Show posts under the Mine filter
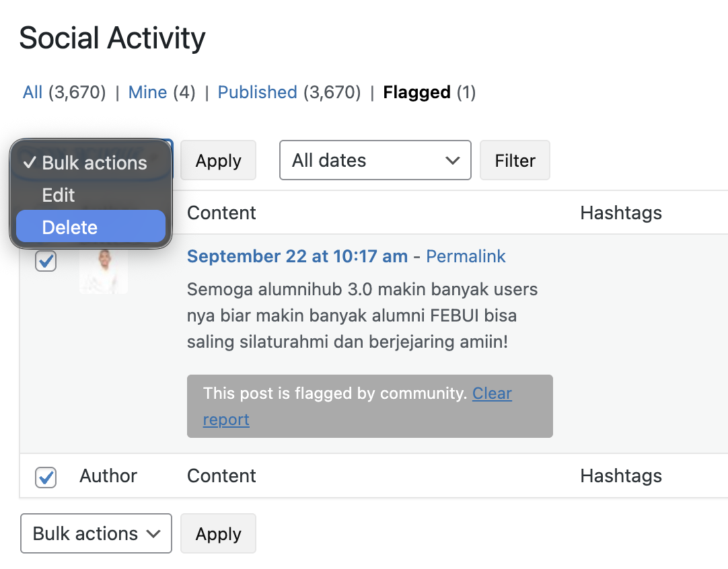The image size is (728, 569). [x=147, y=92]
